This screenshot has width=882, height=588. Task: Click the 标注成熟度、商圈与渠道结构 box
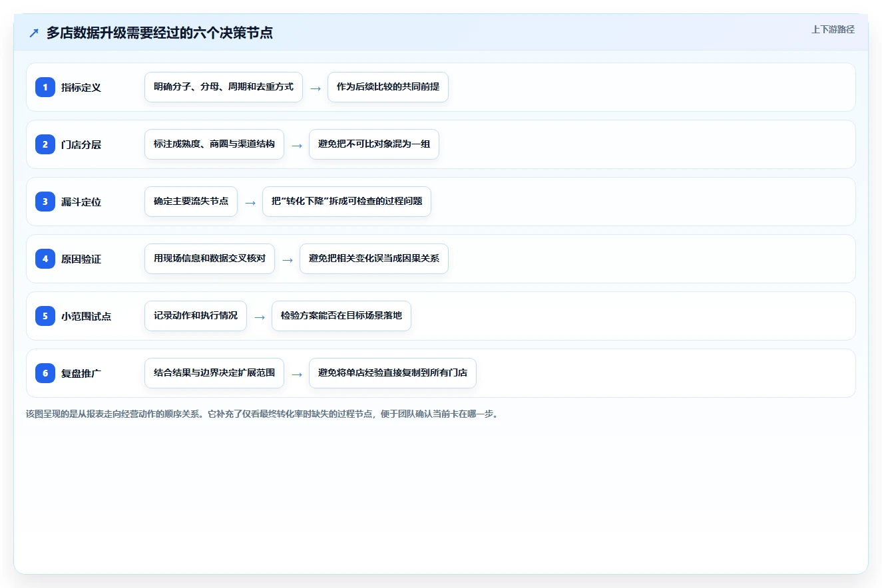(214, 144)
